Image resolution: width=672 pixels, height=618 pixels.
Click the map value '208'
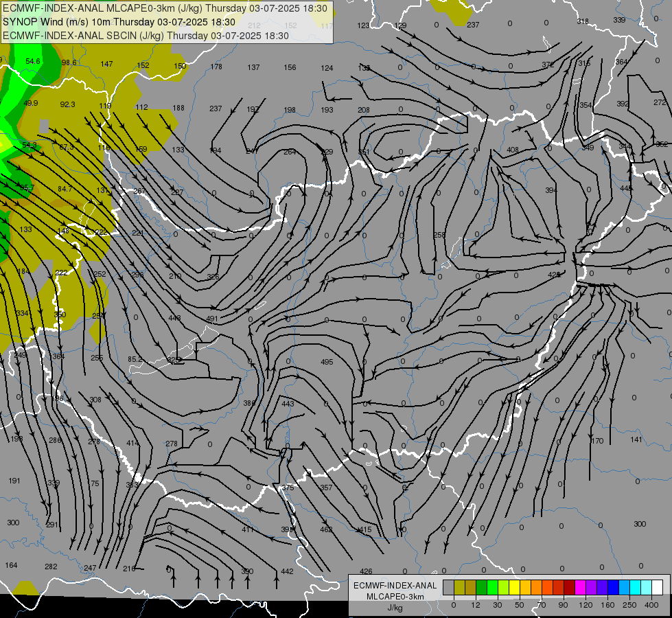pos(363,110)
